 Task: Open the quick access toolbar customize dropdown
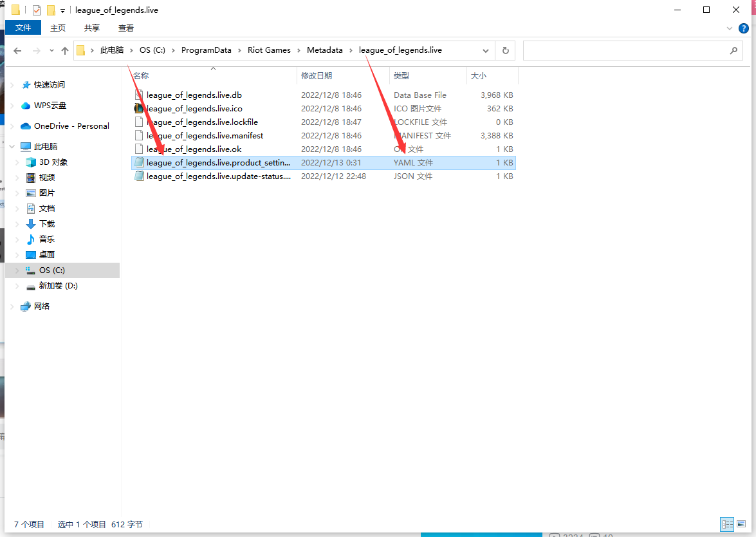tap(62, 10)
